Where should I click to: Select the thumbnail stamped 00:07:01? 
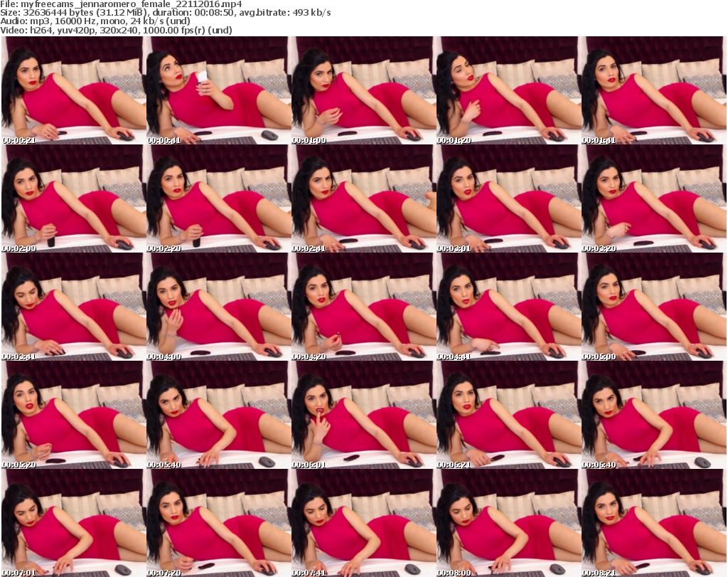74,523
